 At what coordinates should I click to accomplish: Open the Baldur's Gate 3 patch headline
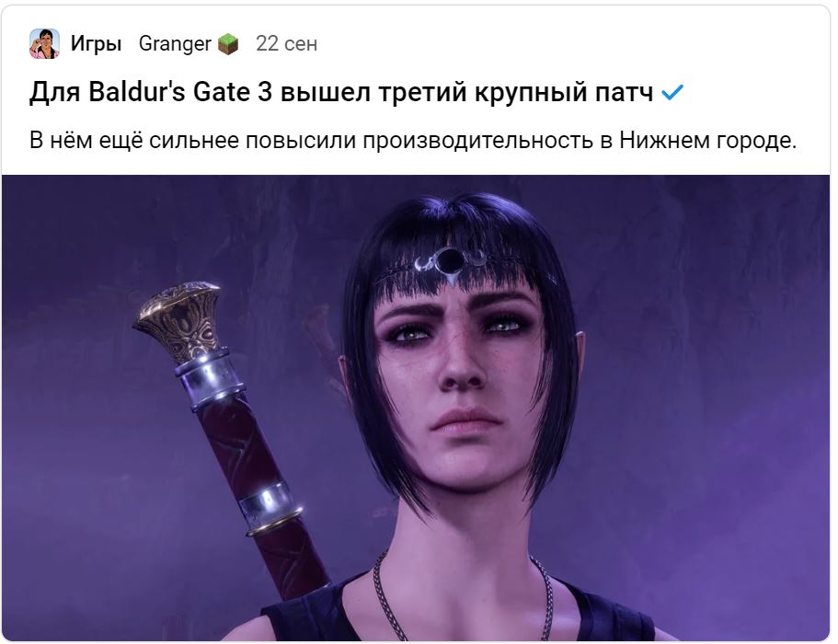(x=341, y=92)
